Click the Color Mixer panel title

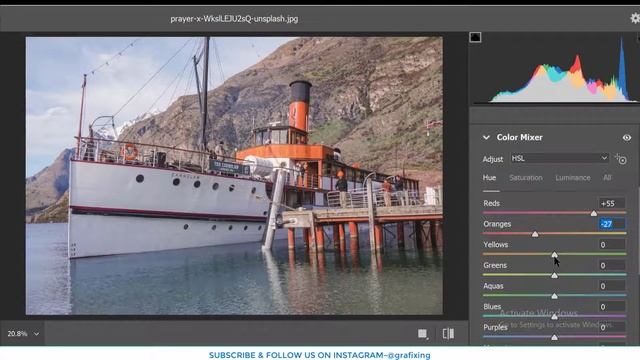point(520,138)
